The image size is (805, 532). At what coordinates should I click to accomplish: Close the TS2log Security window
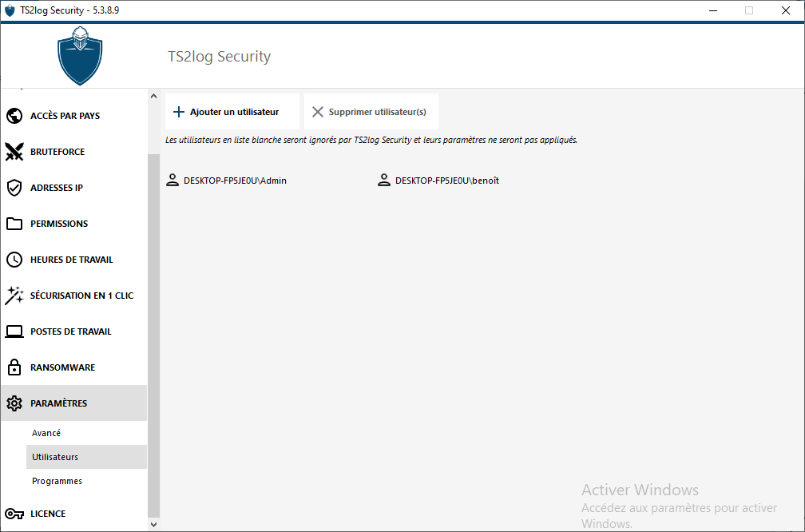coord(786,10)
